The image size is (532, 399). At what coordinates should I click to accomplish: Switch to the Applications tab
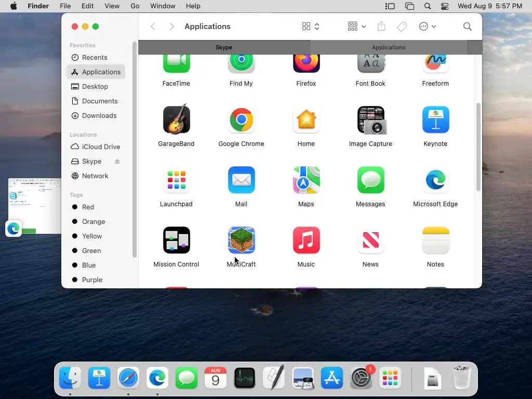tap(389, 47)
